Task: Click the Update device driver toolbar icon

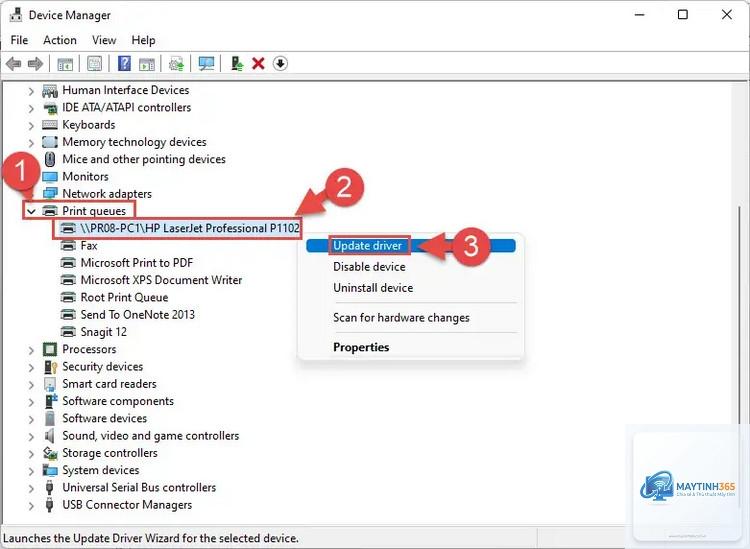Action: [237, 63]
